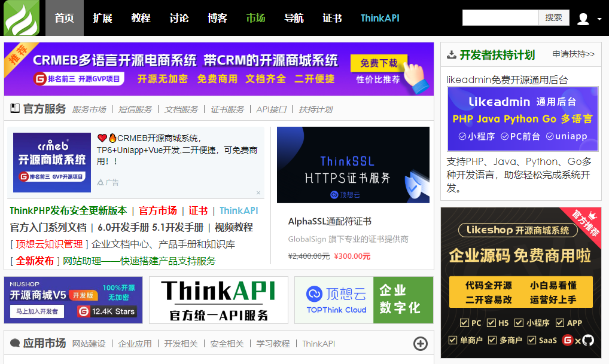Screen dimensions: 609x364
Task: Open the 讨论 menu item
Action: (x=179, y=18)
